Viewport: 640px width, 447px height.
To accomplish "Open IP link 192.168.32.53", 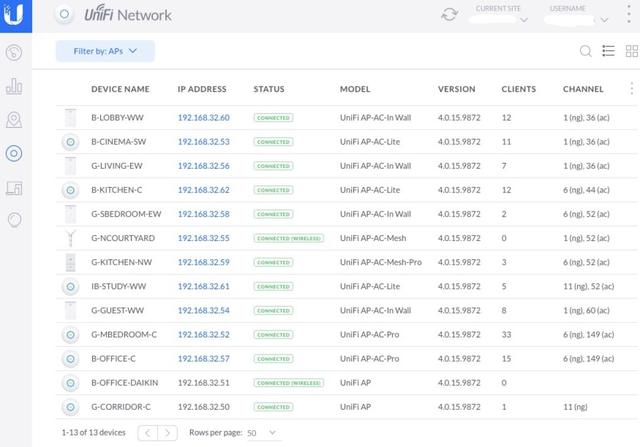I will (x=203, y=142).
